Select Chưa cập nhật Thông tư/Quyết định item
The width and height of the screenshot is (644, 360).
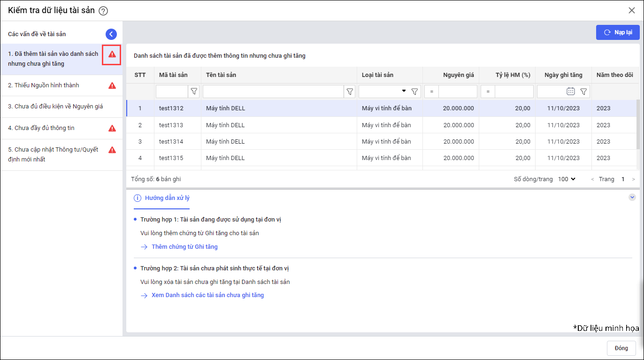click(x=53, y=154)
